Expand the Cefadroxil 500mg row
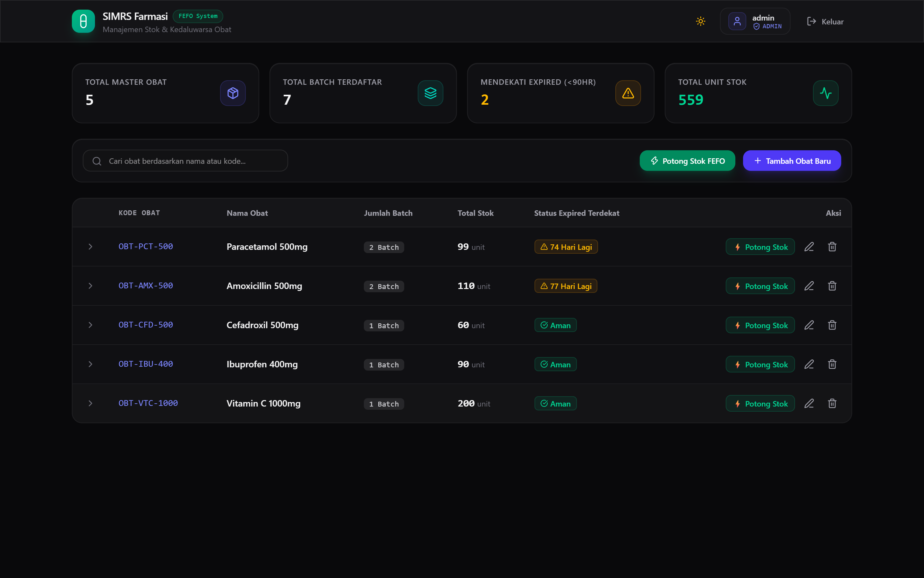 tap(90, 325)
